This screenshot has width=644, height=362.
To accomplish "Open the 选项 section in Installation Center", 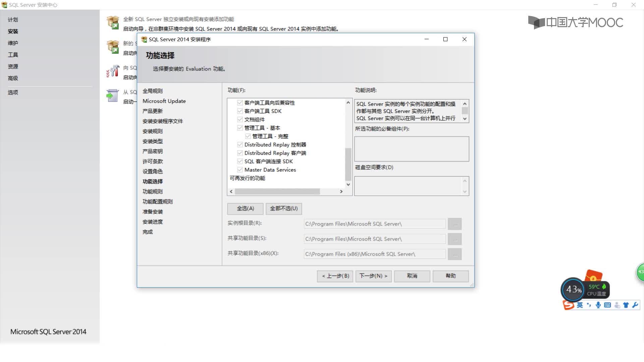I will 13,92.
